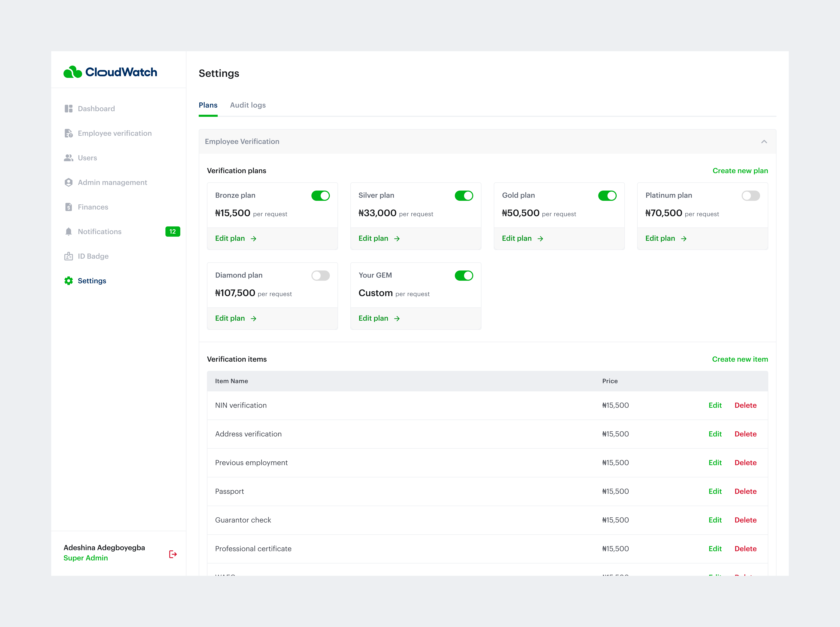Toggle off the Your GEM plan switch
Image resolution: width=840 pixels, height=627 pixels.
[x=464, y=276]
